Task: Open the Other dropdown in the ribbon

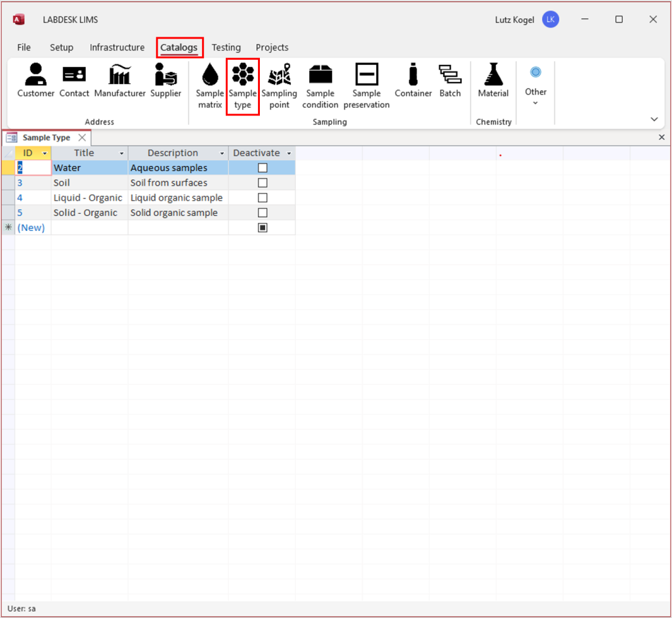Action: tap(535, 101)
